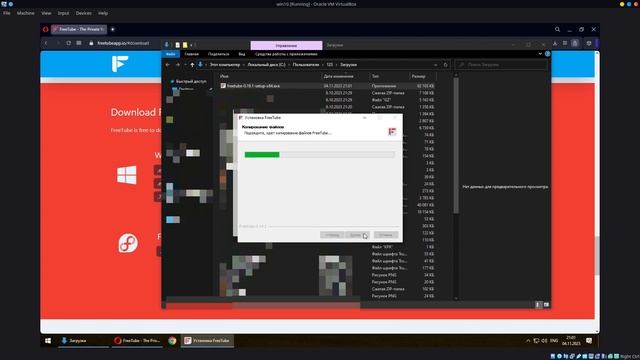Expand the address bar history dropdown
The height and width of the screenshot is (360, 640).
[436, 65]
